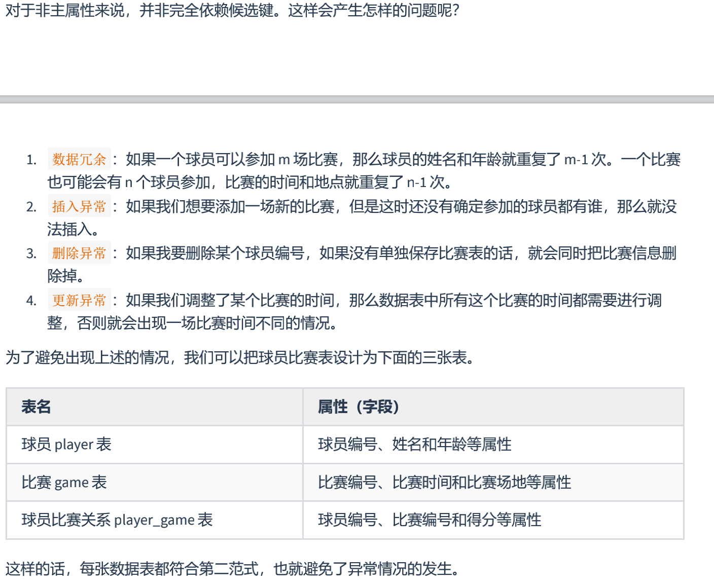Click the 插入异常 highlighted tag
714x588 pixels.
point(79,206)
